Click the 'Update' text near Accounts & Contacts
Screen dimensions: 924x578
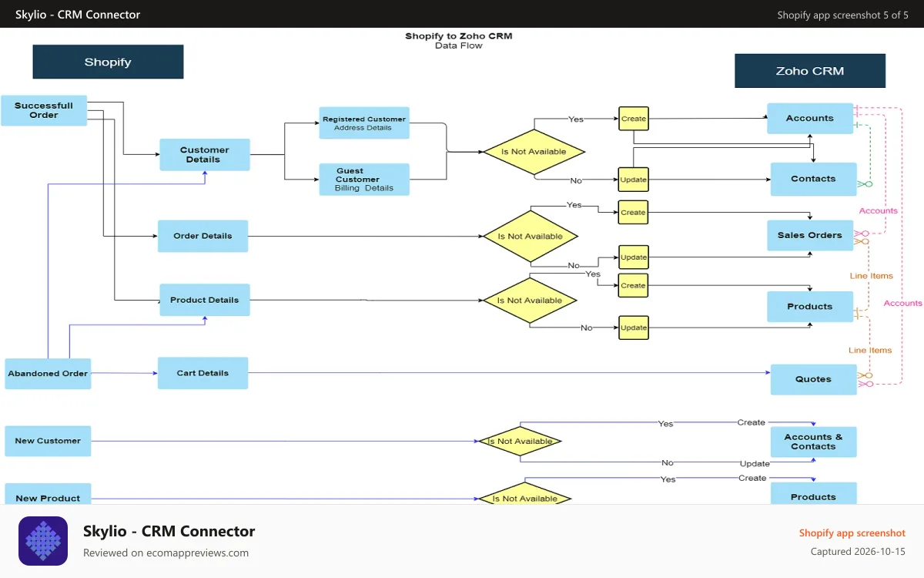(x=755, y=464)
